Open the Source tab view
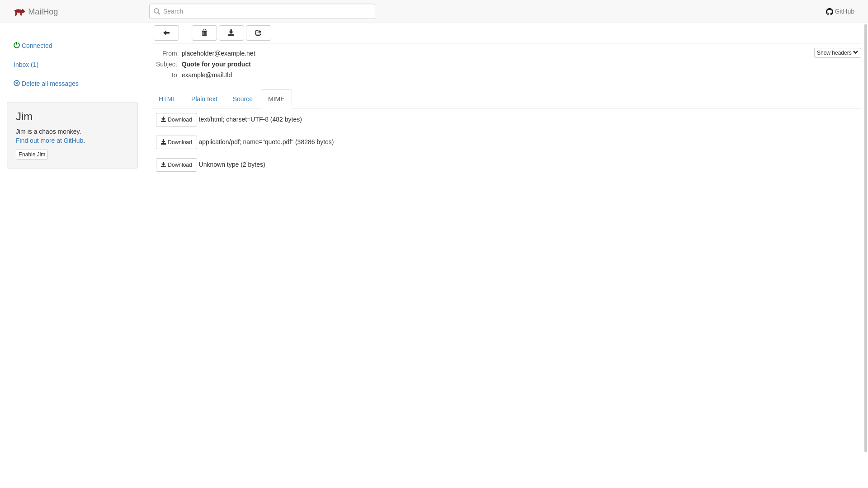868x488 pixels. point(243,99)
